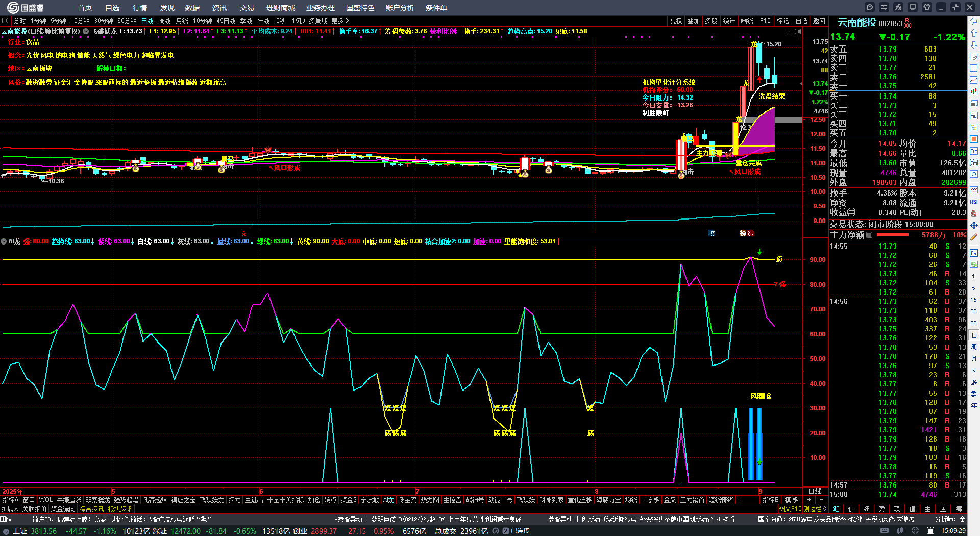Viewport: 980px width, 536px height.
Task: Switch to the 周线 period tab
Action: click(x=165, y=21)
